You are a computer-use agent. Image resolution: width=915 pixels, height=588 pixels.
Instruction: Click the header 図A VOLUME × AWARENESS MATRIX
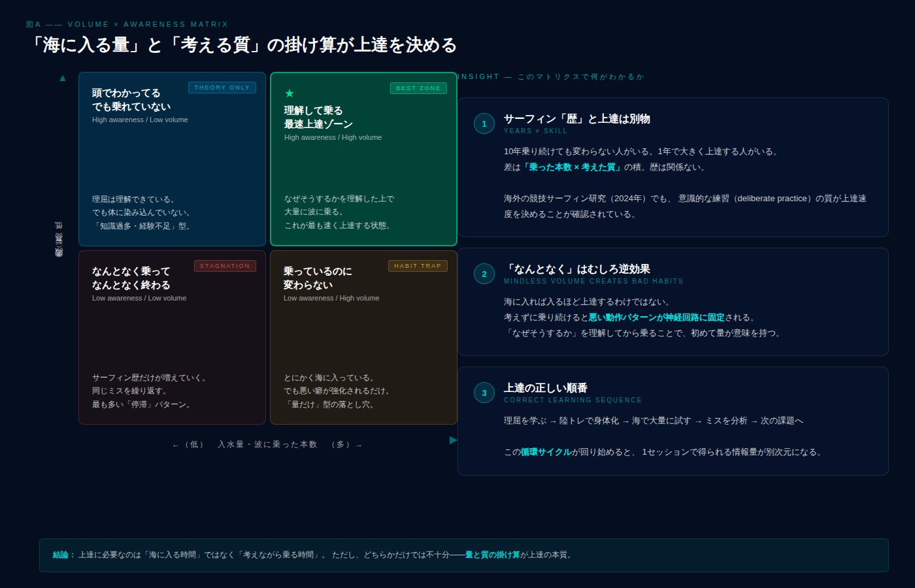click(127, 24)
